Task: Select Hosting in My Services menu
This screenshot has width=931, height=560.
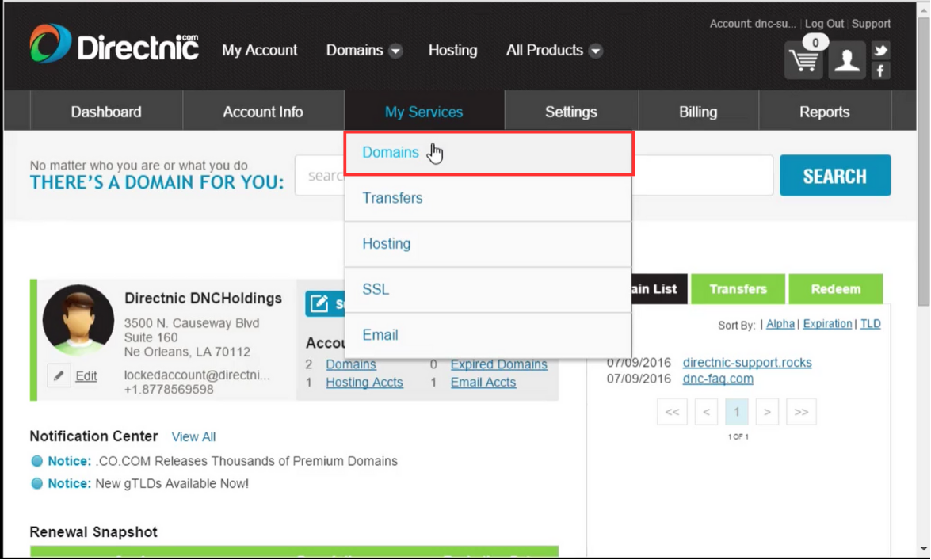Action: (488, 244)
